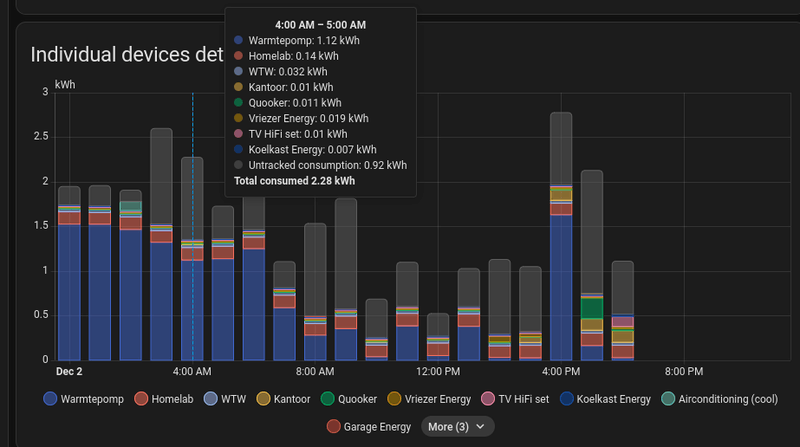This screenshot has width=800, height=447.
Task: Click Warmtepomp: 1.12 kWh tooltip row
Action: [x=296, y=40]
